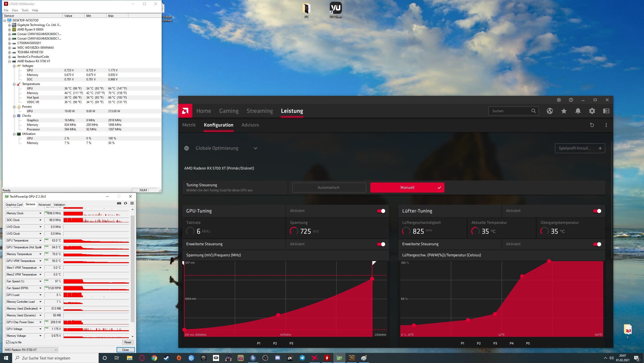
Task: Uncheck the Log to file checkbox
Action: 8,342
